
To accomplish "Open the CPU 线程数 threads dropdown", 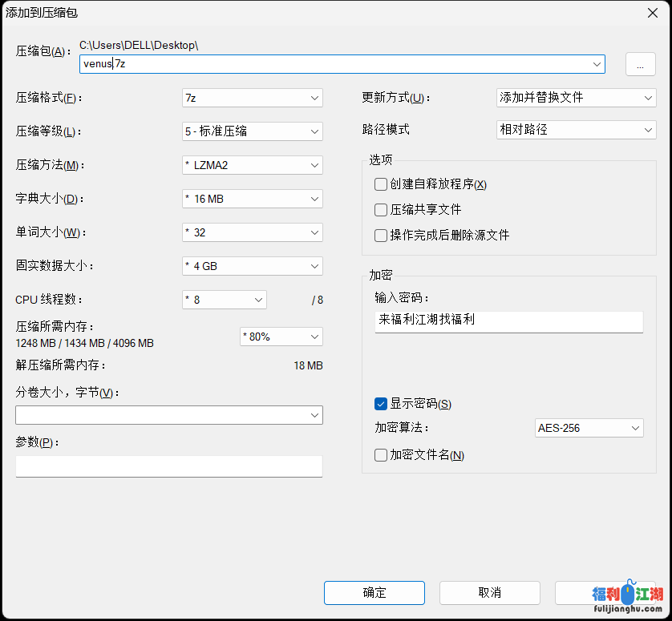I will pos(225,299).
